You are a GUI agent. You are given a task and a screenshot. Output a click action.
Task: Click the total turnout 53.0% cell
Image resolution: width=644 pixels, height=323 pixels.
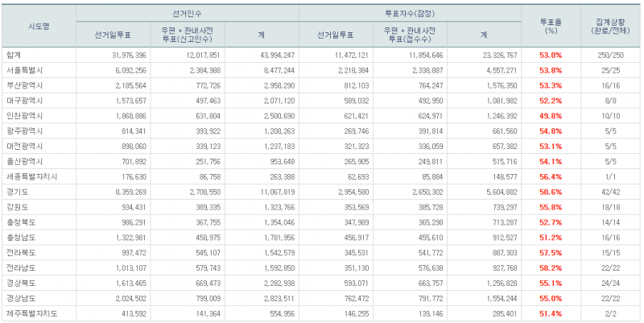click(x=551, y=55)
